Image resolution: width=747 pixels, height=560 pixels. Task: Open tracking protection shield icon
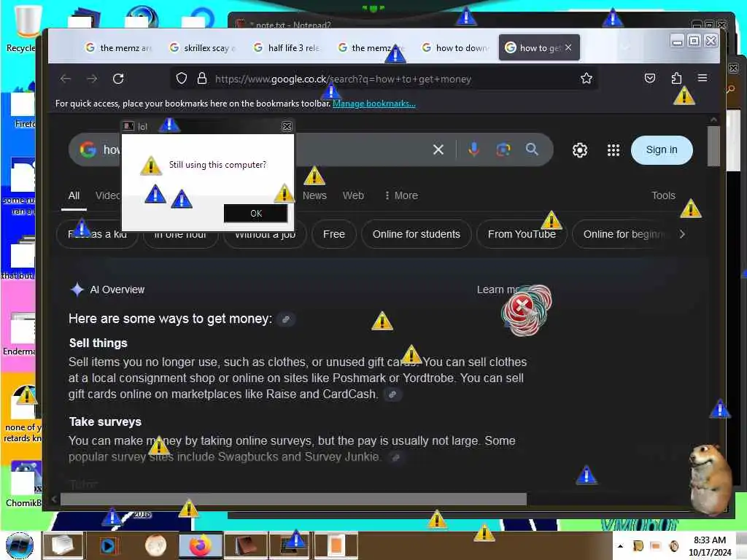click(x=182, y=79)
